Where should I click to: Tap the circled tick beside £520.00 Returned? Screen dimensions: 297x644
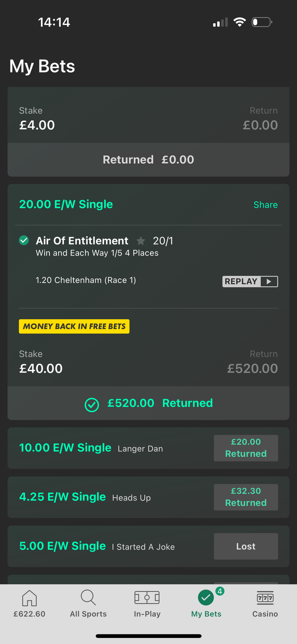(x=92, y=405)
